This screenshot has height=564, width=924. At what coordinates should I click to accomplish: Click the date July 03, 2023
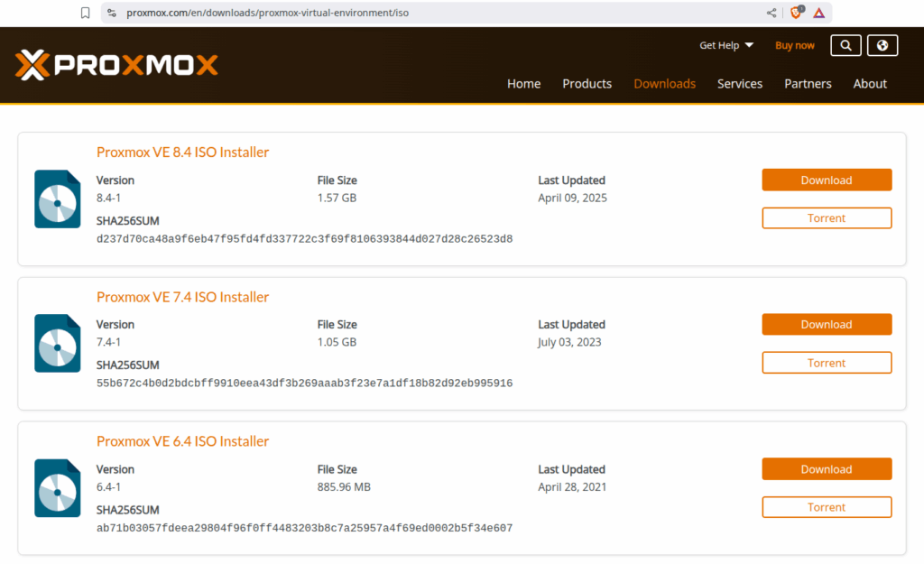(569, 342)
